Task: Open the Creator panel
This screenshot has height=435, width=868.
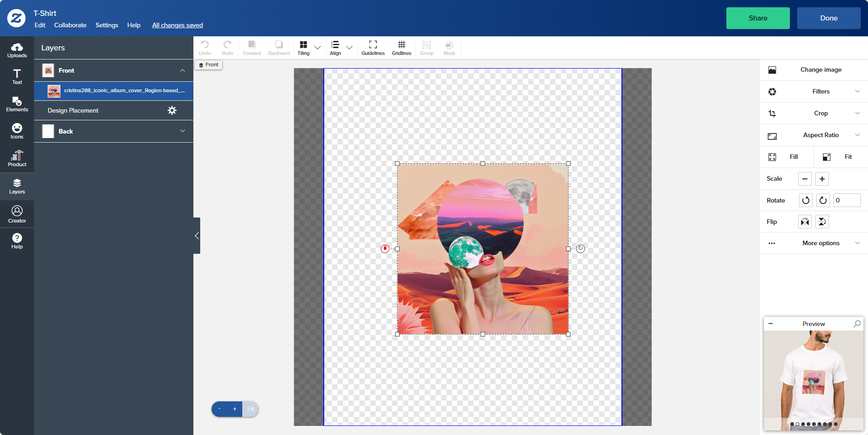Action: (17, 214)
